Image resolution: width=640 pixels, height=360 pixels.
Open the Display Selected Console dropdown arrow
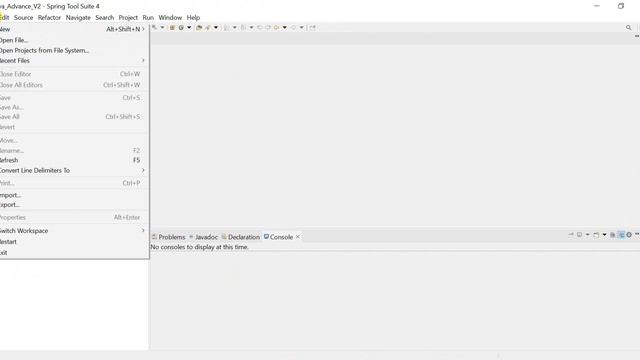pyautogui.click(x=587, y=234)
